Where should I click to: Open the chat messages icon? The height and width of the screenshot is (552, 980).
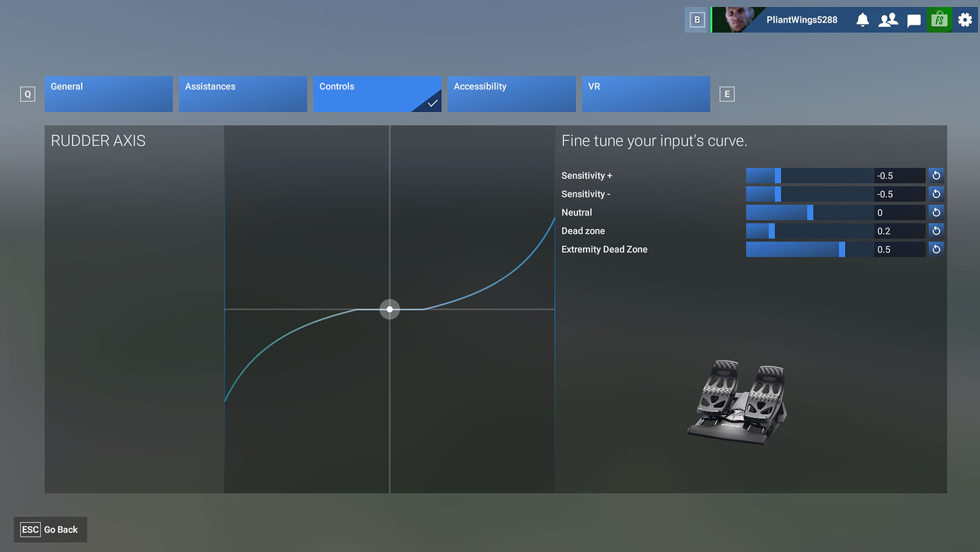(x=913, y=19)
